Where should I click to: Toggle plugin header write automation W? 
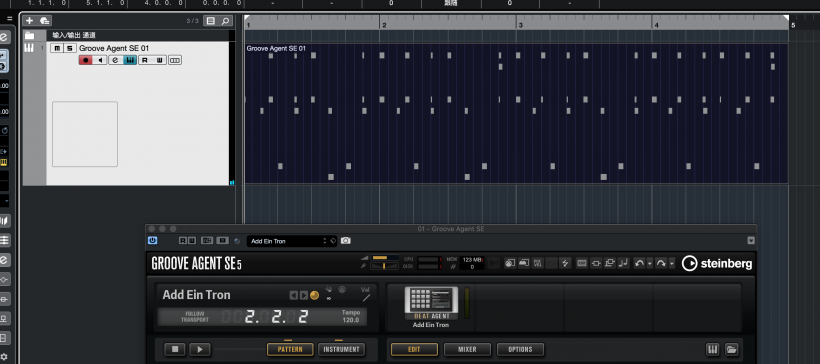(192, 241)
